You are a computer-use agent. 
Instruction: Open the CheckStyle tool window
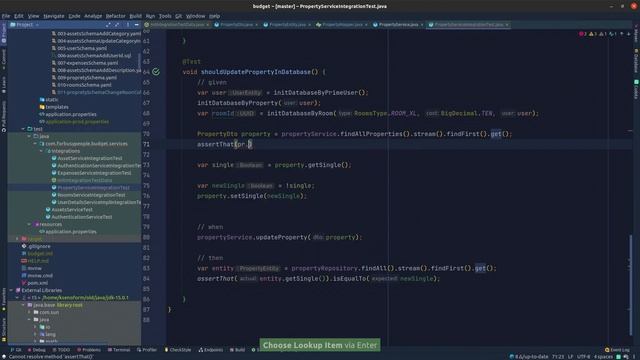tap(178, 350)
